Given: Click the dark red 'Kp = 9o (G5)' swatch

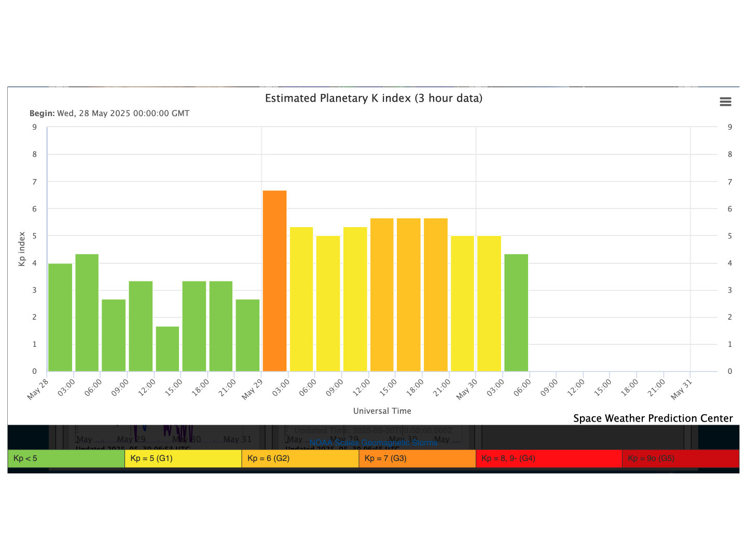Looking at the screenshot, I should (x=681, y=458).
